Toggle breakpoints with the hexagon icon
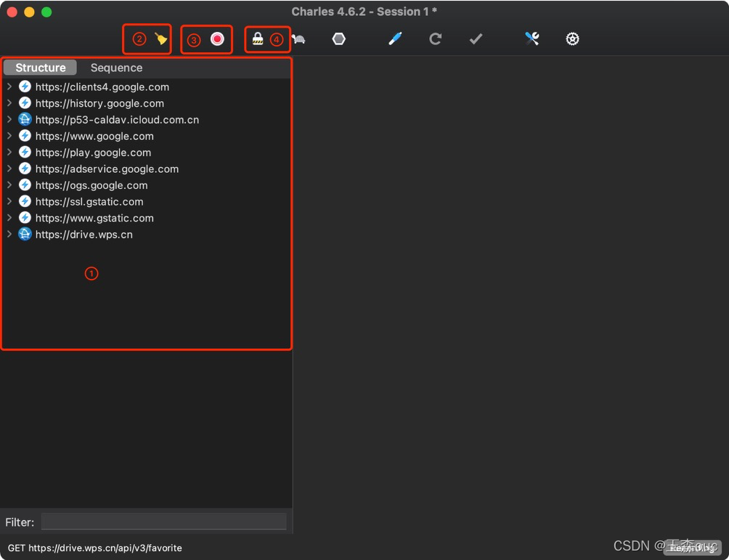This screenshot has height=560, width=729. tap(339, 39)
